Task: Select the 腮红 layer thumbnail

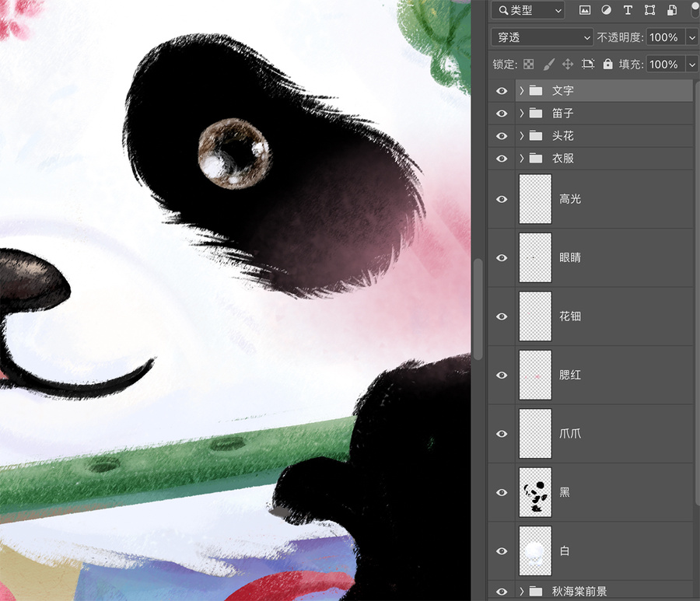Action: point(535,376)
